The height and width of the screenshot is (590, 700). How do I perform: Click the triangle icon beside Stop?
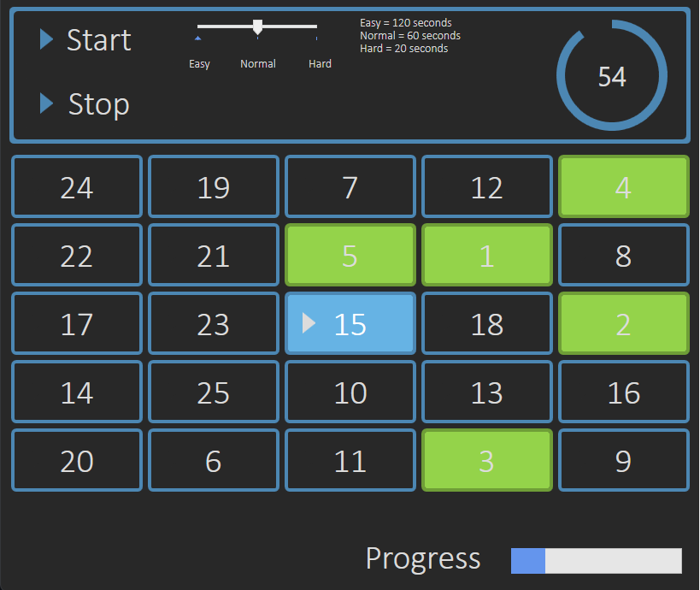[x=47, y=104]
